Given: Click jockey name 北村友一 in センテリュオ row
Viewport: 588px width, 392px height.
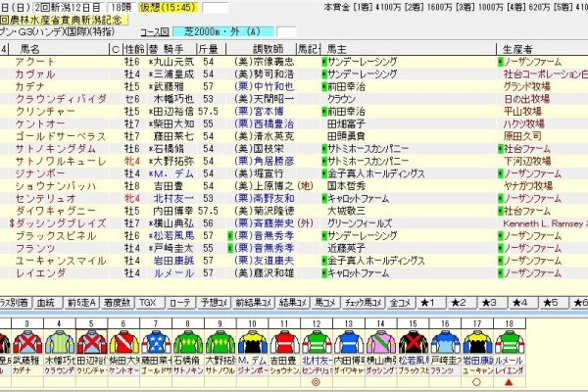Looking at the screenshot, I should tap(174, 198).
